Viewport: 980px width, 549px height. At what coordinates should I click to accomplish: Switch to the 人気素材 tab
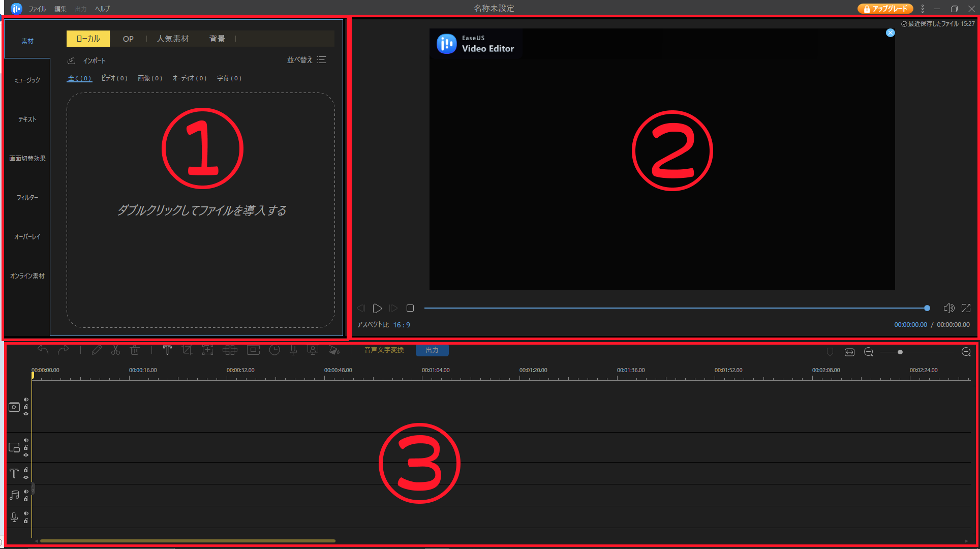point(173,39)
